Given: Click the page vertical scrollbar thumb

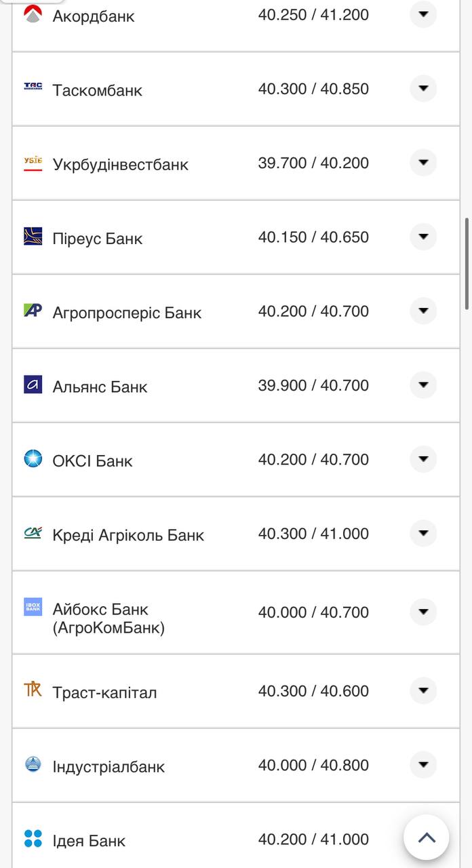Looking at the screenshot, I should [x=467, y=263].
